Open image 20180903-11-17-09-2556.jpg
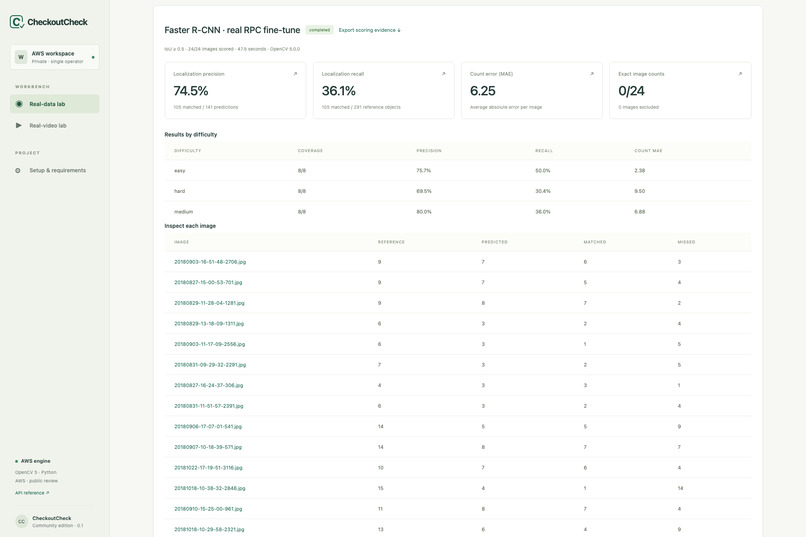The height and width of the screenshot is (537, 806). pyautogui.click(x=209, y=344)
